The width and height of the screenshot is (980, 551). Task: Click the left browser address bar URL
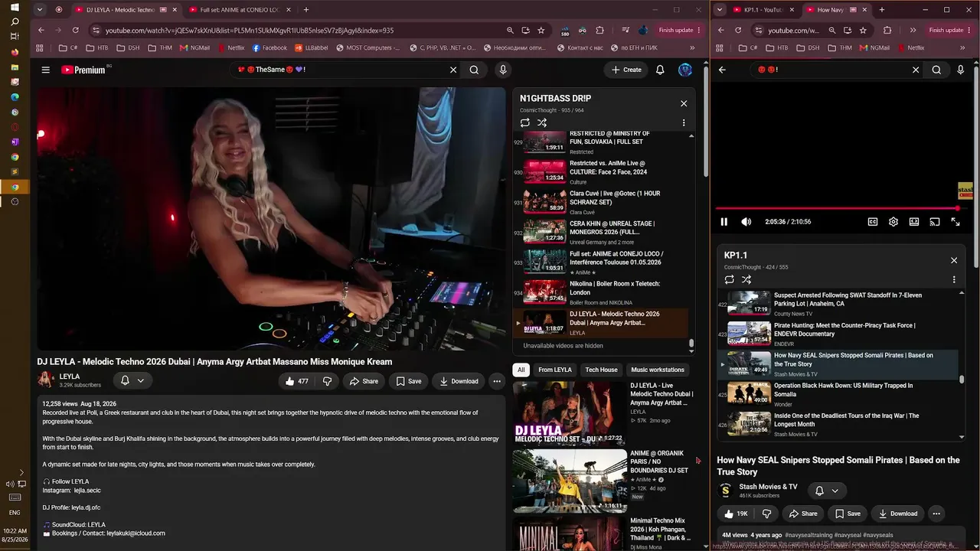tap(250, 31)
